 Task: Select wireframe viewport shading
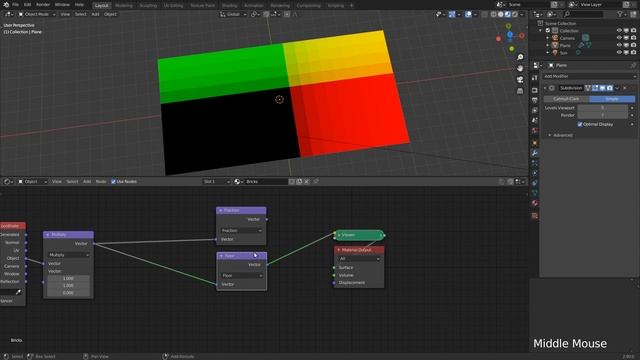click(x=493, y=14)
